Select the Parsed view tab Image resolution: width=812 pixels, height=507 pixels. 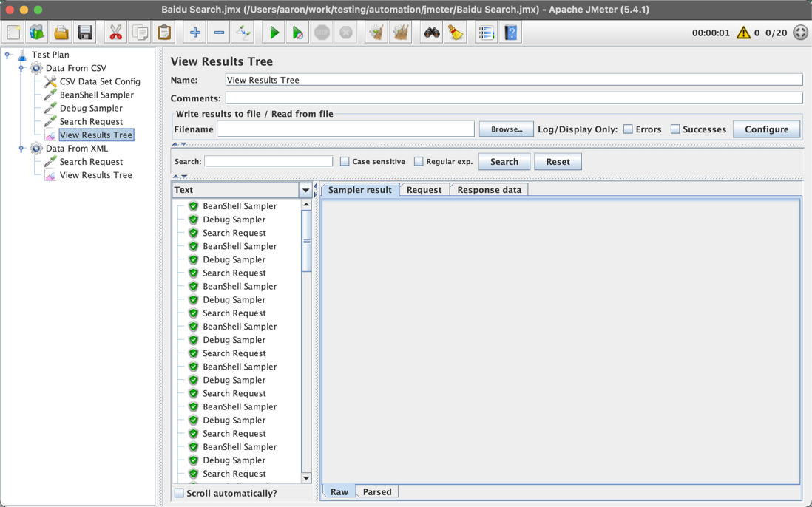[377, 491]
